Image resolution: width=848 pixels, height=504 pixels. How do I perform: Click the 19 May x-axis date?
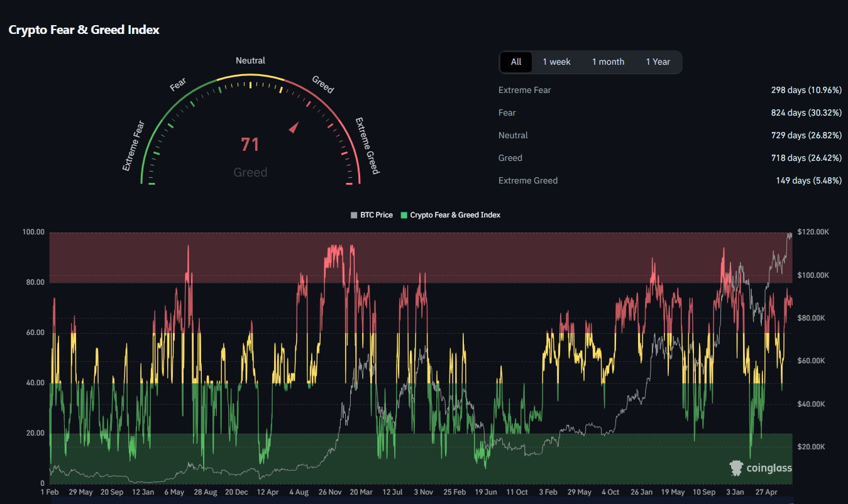673,492
